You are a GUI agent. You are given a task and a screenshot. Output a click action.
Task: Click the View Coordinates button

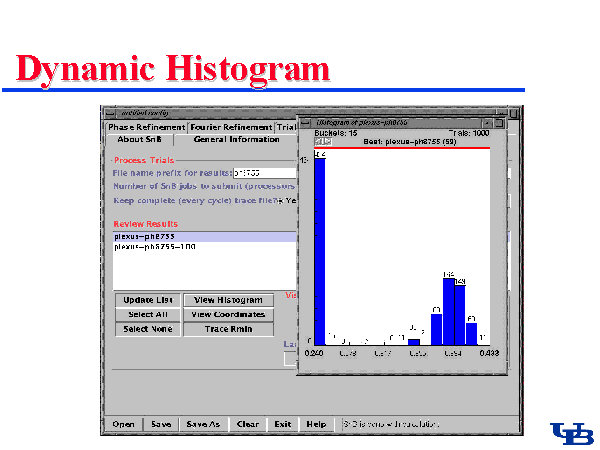(228, 314)
